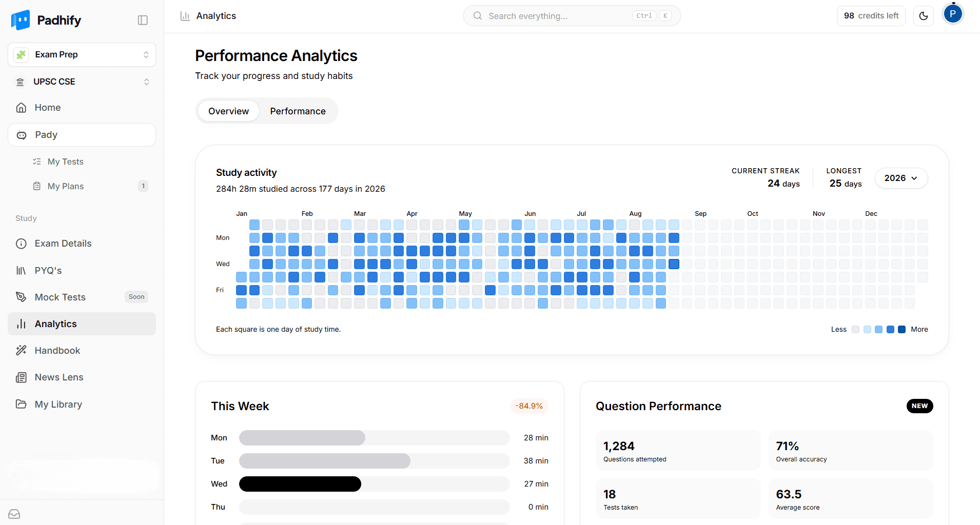Image resolution: width=980 pixels, height=525 pixels.
Task: Click the Mock Tests pen icon
Action: (x=21, y=297)
